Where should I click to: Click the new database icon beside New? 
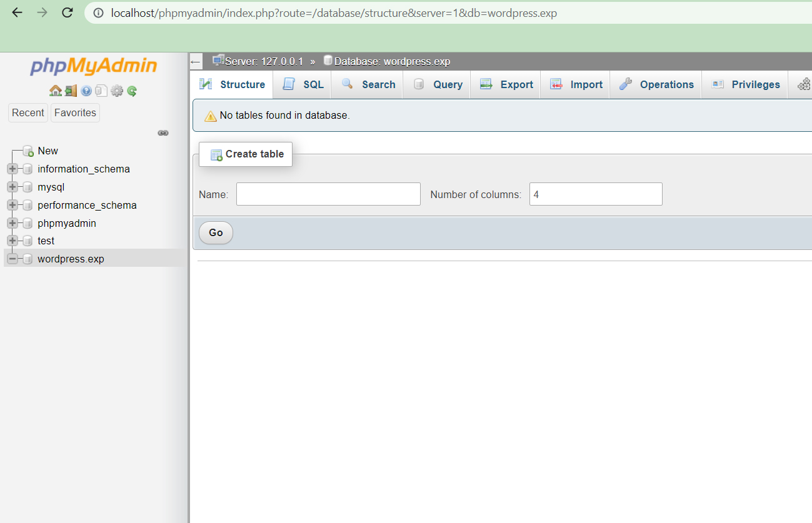(28, 151)
